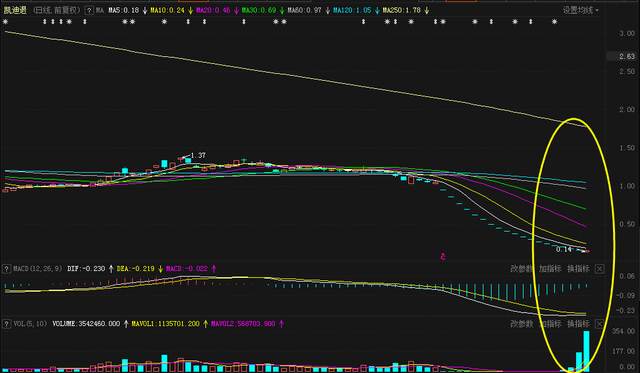This screenshot has height=373, width=640.
Task: Click the pink marker icon below candles
Action: 443,256
